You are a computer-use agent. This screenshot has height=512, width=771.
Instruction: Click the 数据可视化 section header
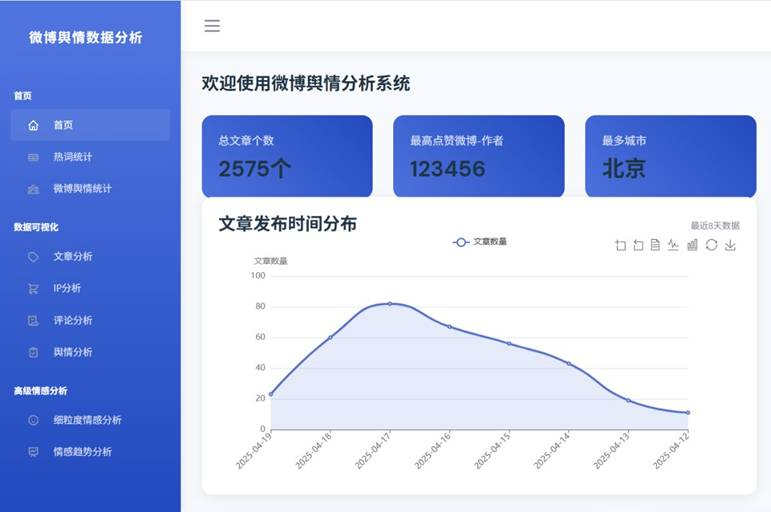coord(36,227)
